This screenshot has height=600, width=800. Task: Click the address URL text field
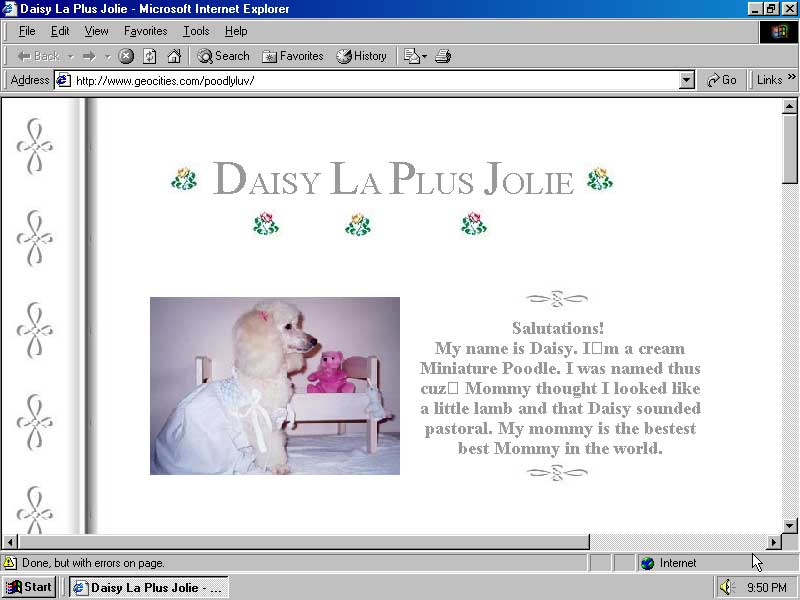point(370,80)
